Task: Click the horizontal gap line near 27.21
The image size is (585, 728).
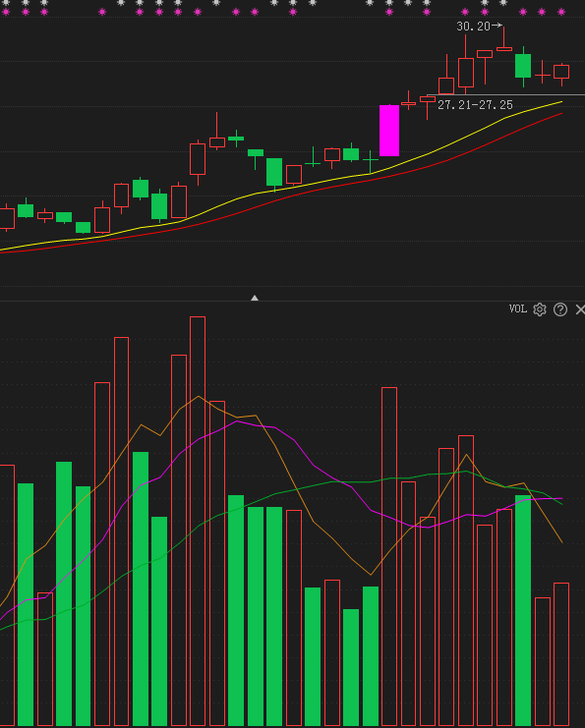Action: [x=505, y=94]
